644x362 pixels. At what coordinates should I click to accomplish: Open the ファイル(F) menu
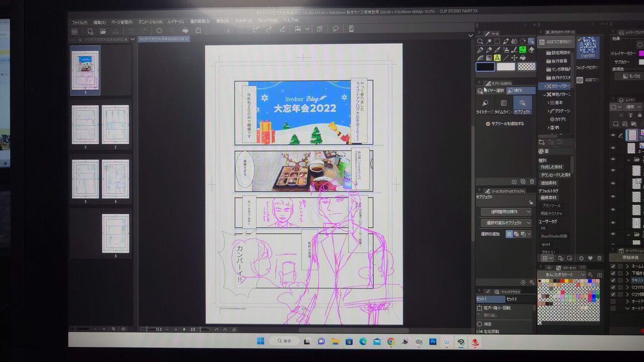(x=79, y=22)
